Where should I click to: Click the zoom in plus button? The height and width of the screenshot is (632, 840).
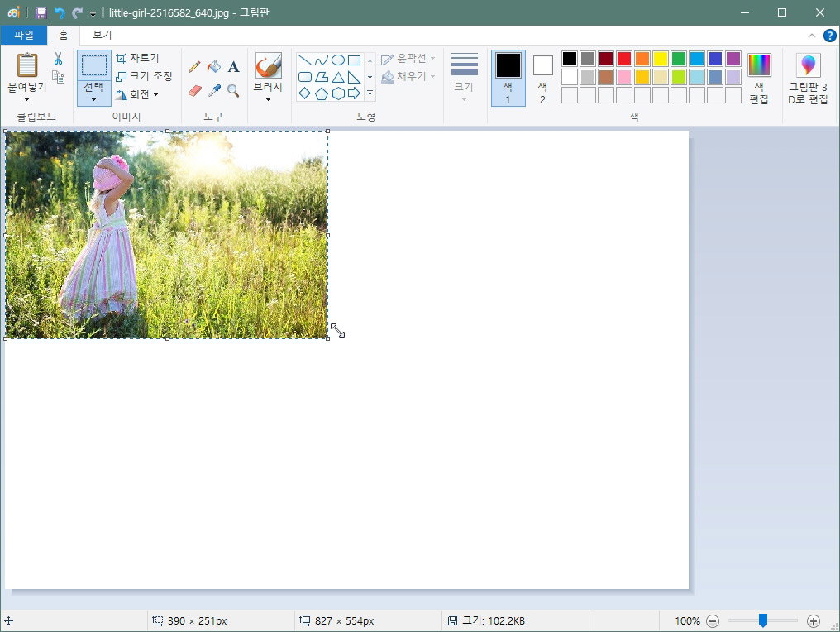coord(814,621)
